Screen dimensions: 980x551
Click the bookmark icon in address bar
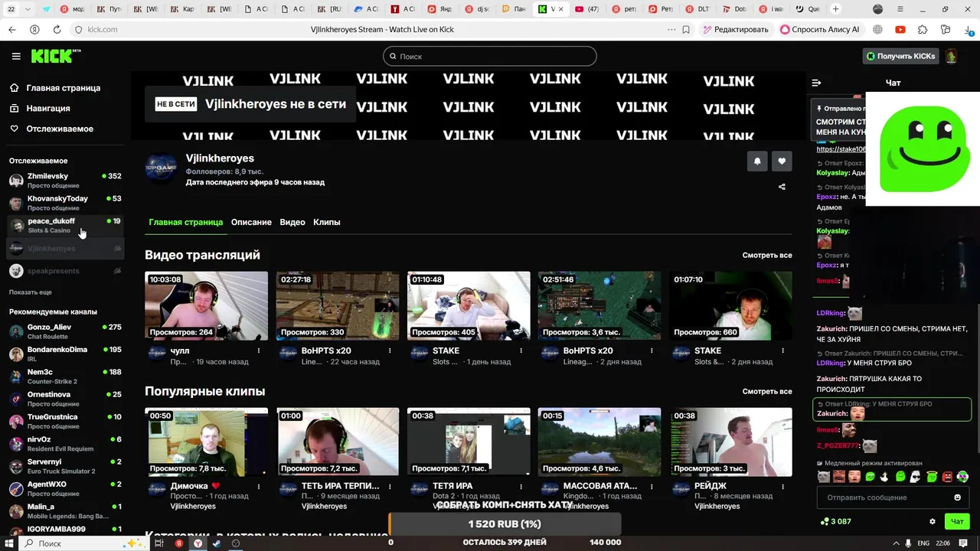(x=686, y=29)
